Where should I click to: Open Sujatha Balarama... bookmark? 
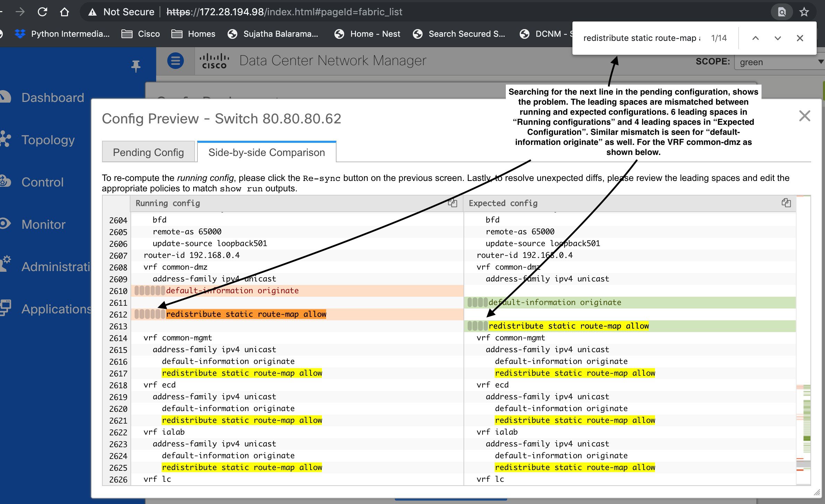[x=273, y=34]
